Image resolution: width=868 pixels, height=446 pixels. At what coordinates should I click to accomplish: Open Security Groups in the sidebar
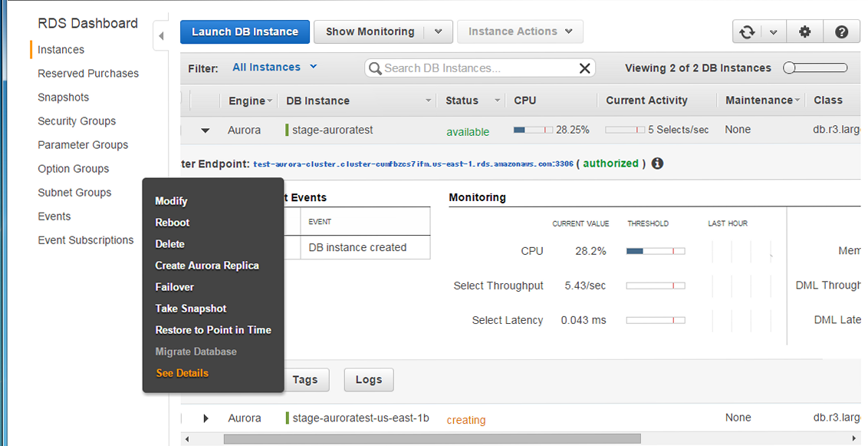pos(77,121)
